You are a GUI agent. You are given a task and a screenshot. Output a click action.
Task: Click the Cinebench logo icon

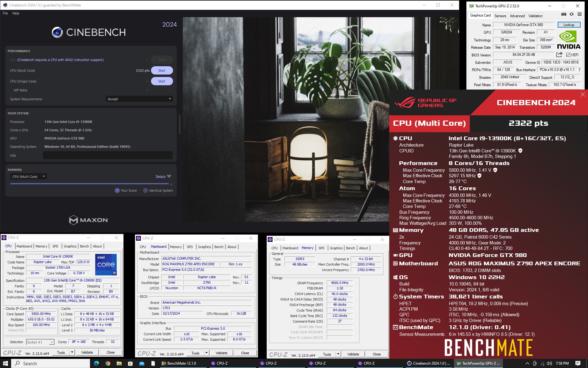[x=57, y=32]
